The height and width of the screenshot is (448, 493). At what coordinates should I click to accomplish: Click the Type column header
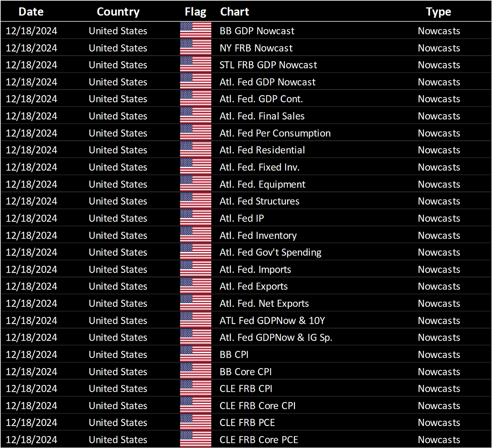click(x=438, y=12)
